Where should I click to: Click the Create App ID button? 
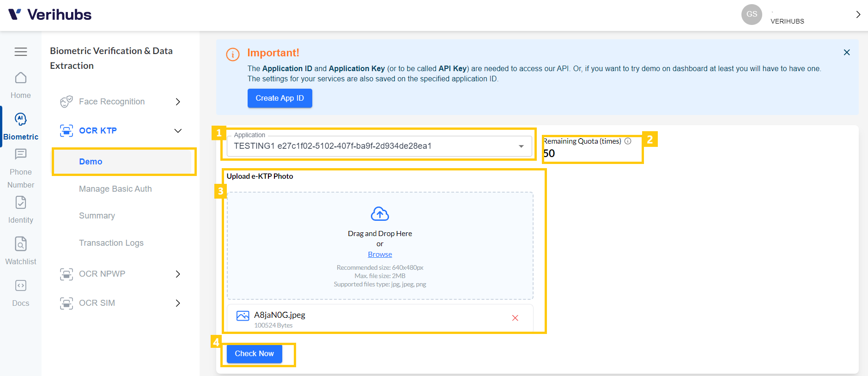(x=280, y=98)
